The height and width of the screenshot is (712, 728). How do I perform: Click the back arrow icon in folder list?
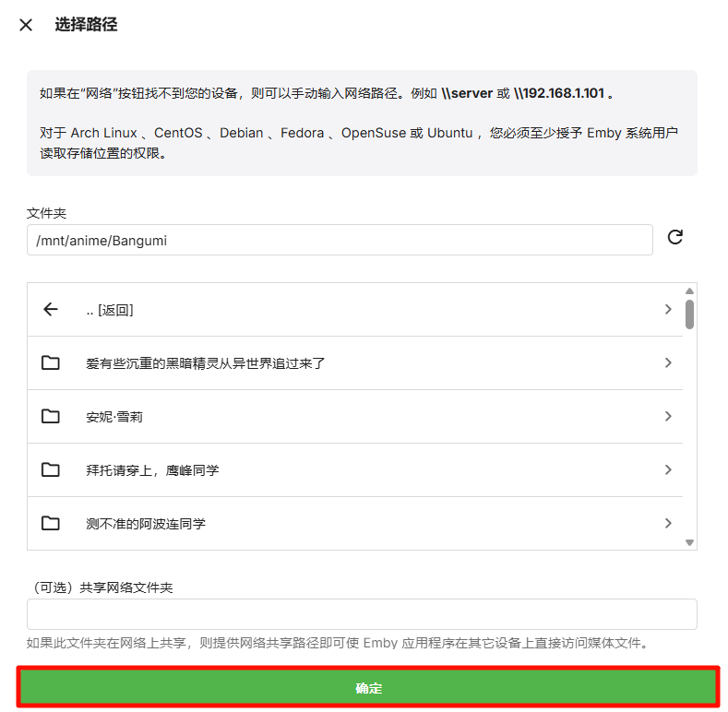(51, 310)
